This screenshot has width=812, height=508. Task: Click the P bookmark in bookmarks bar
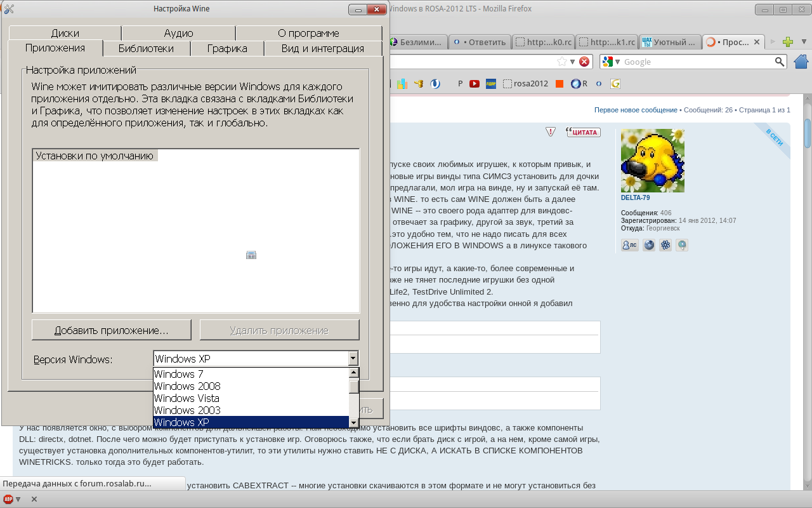tap(460, 84)
